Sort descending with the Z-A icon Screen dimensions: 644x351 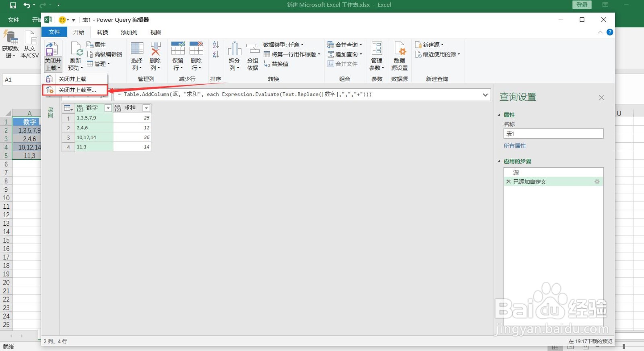click(216, 54)
